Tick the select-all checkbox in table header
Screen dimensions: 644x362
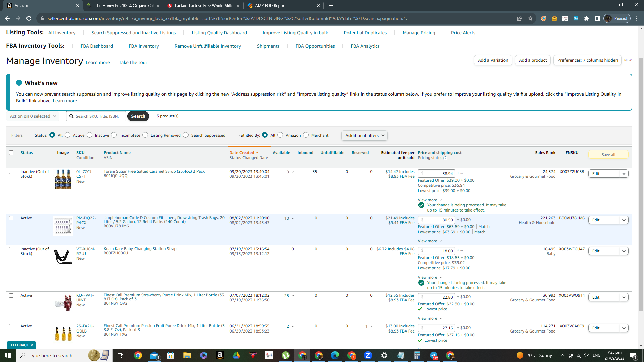pyautogui.click(x=11, y=153)
